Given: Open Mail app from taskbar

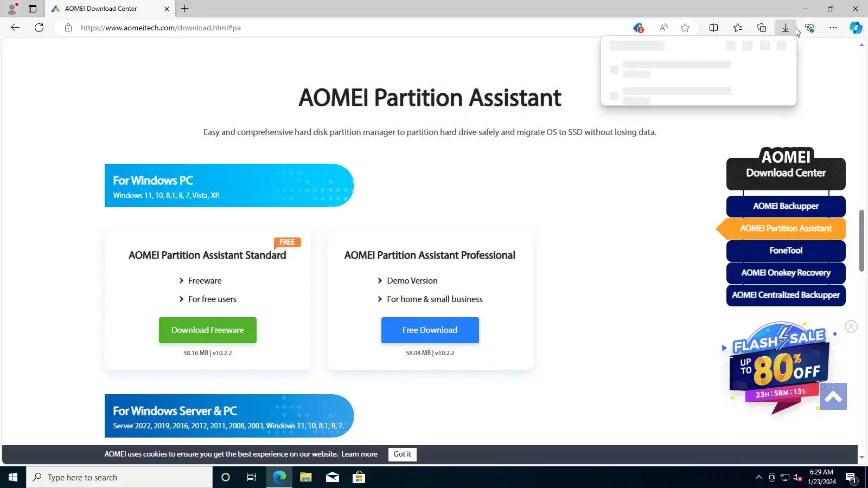Looking at the screenshot, I should (333, 477).
